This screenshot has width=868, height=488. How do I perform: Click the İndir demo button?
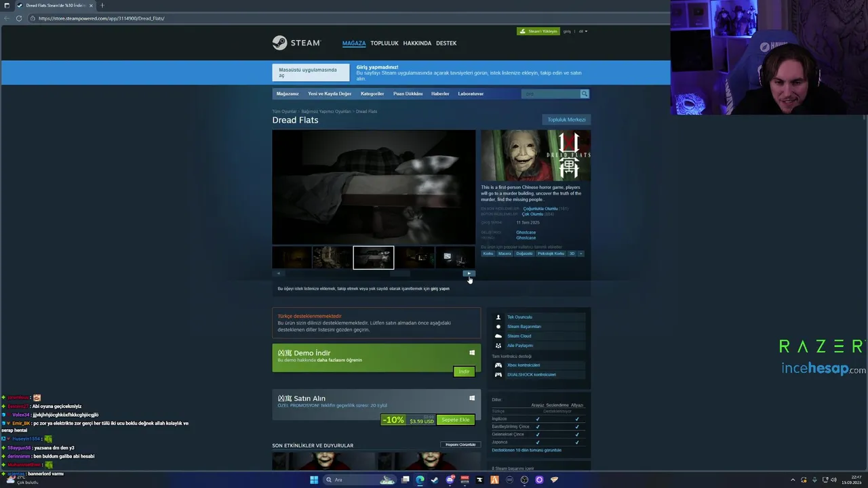[x=464, y=371]
